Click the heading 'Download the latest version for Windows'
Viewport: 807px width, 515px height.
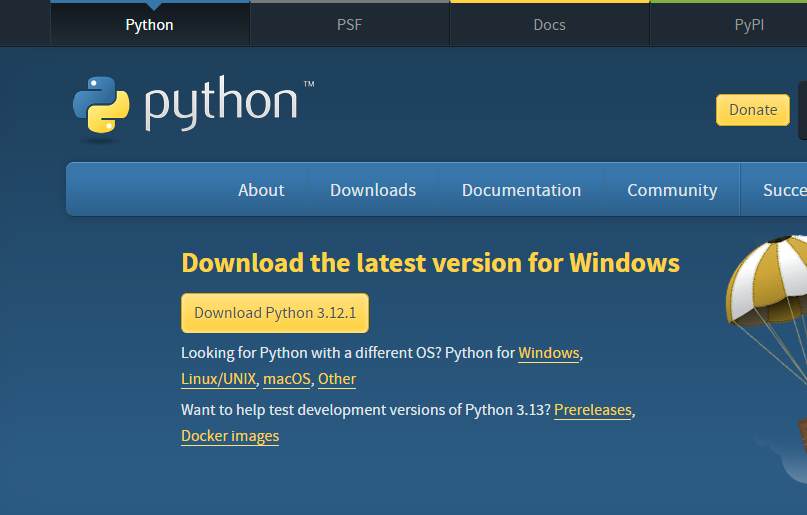(430, 263)
